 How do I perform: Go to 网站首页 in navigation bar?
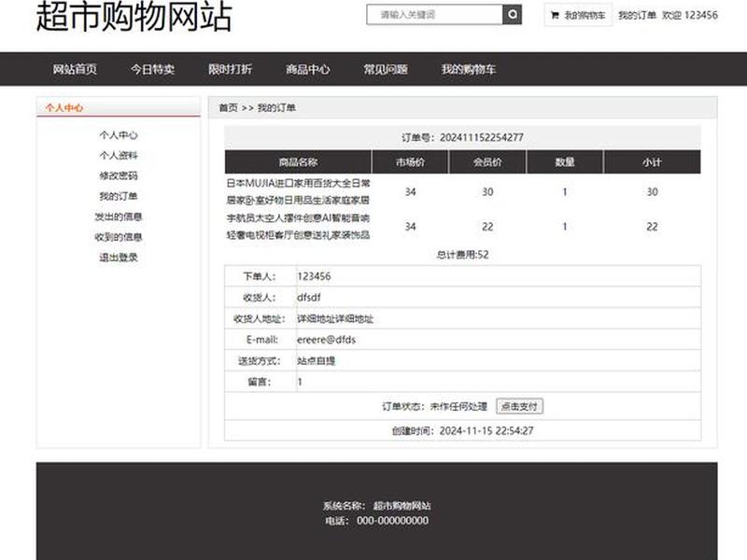tap(75, 69)
